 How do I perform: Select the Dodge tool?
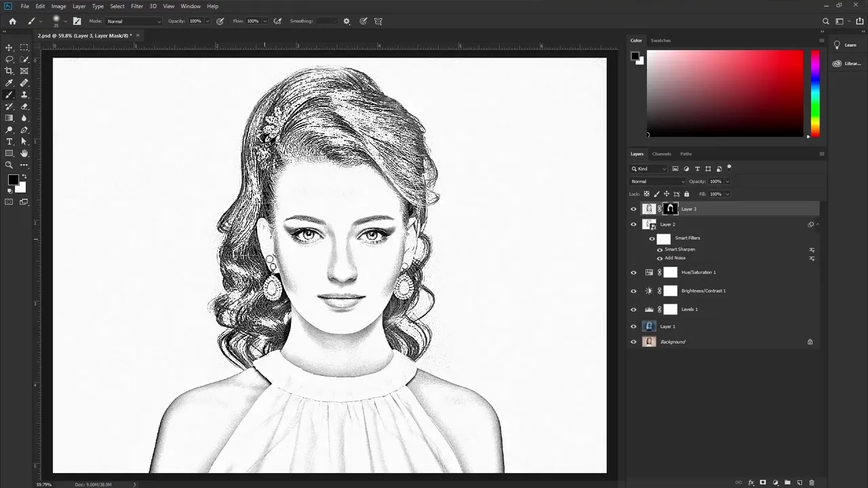(9, 129)
